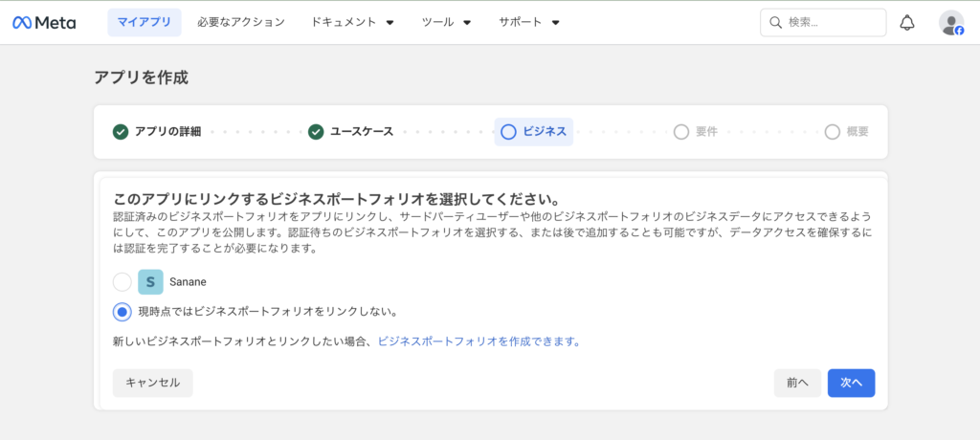Open the マイアプリ tab

tap(145, 22)
